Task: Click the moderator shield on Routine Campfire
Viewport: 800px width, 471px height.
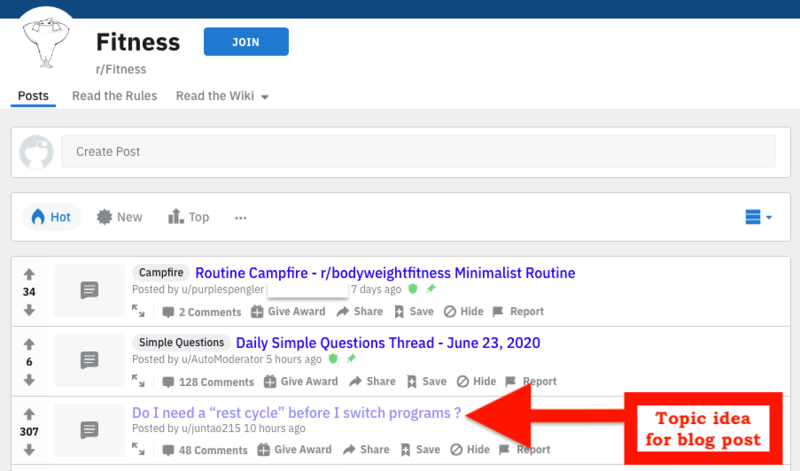Action: coord(413,289)
